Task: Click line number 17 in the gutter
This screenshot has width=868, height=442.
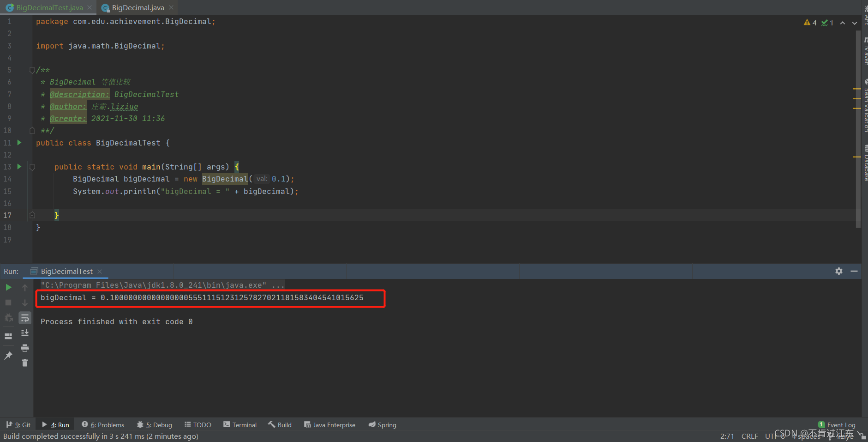Action: point(7,215)
